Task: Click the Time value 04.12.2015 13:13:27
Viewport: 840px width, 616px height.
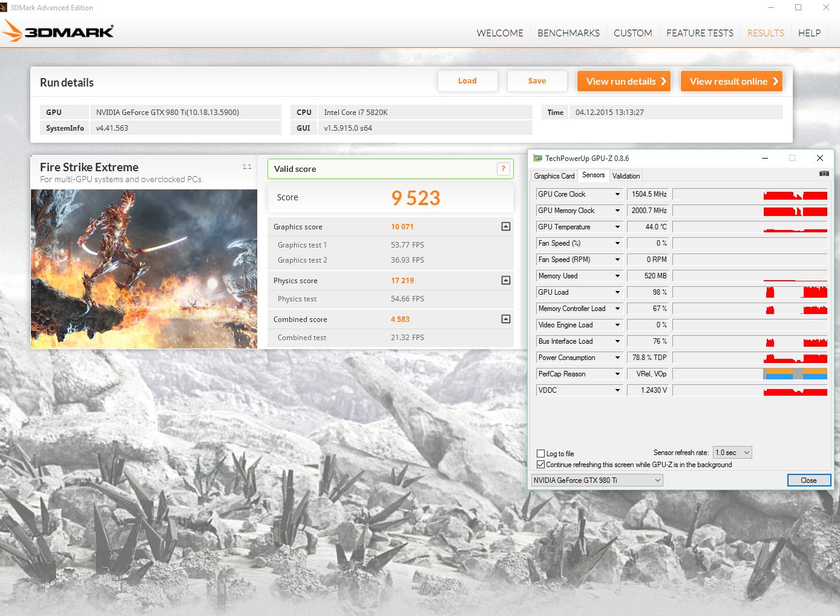Action: 609,113
